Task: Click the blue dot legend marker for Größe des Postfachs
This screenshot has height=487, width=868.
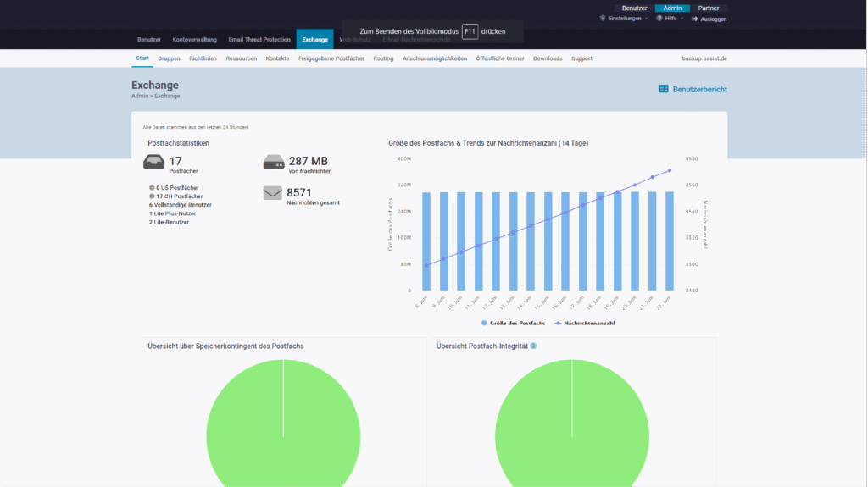Action: (x=484, y=323)
